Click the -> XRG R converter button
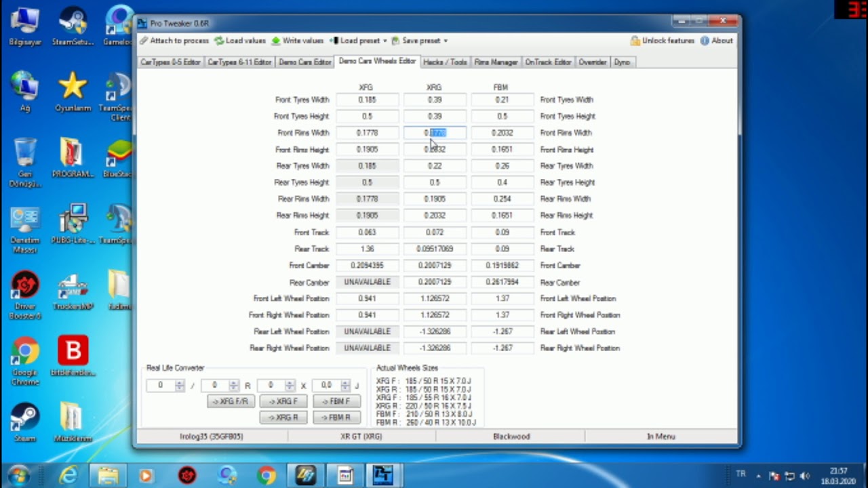868x488 pixels. point(283,418)
